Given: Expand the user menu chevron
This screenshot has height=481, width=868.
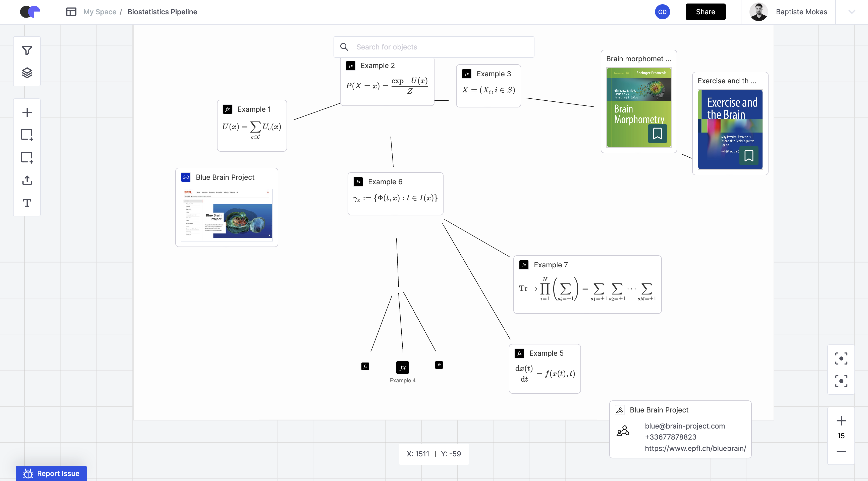Looking at the screenshot, I should coord(851,12).
